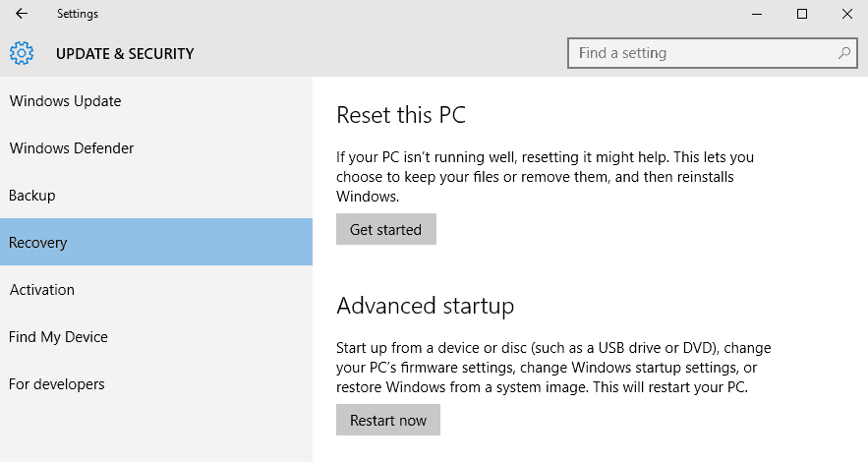868x462 pixels.
Task: Click the Advanced startup heading
Action: click(x=425, y=306)
